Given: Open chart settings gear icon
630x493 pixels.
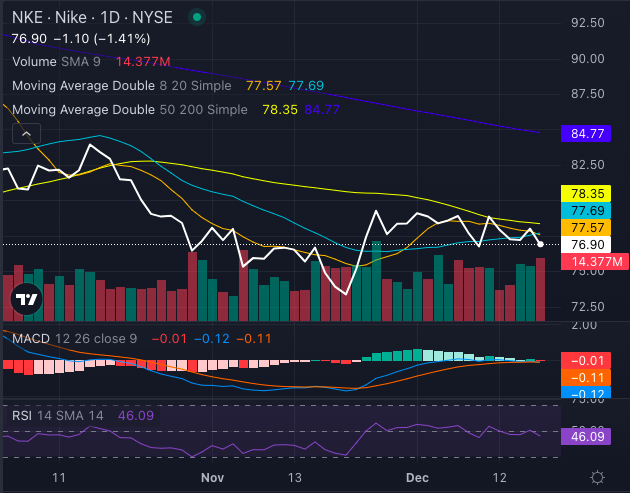Looking at the screenshot, I should [x=597, y=477].
